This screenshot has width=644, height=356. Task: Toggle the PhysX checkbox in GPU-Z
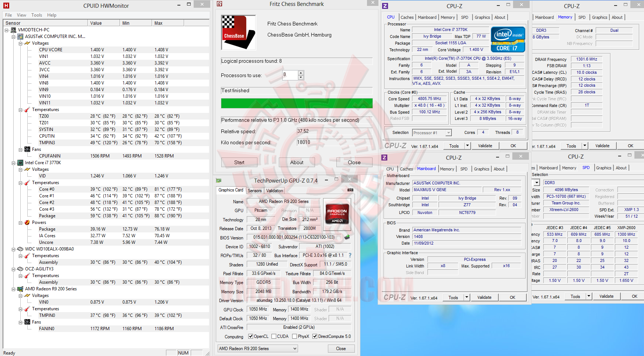pos(295,336)
